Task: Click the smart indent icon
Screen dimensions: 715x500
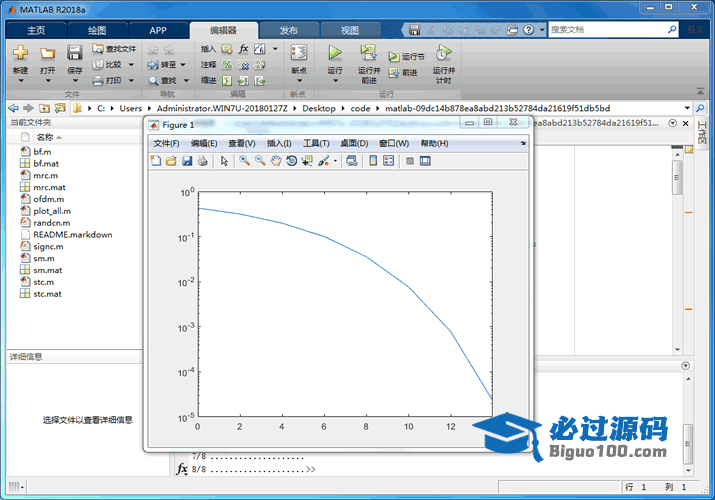Action: 227,81
